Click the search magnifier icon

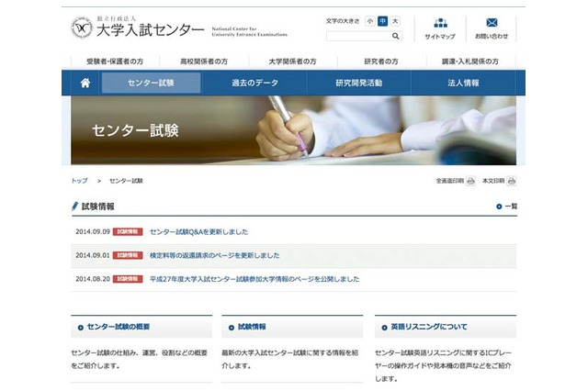395,36
